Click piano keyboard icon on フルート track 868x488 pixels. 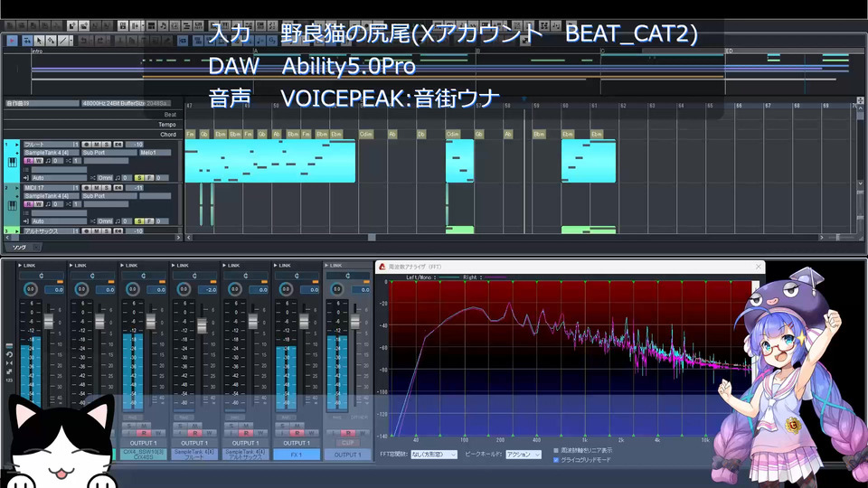13,163
